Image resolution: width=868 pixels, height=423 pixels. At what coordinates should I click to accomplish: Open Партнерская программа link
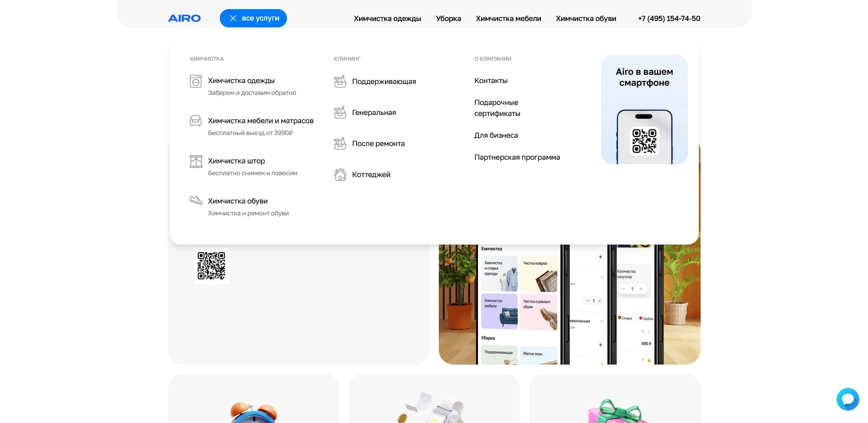(517, 157)
